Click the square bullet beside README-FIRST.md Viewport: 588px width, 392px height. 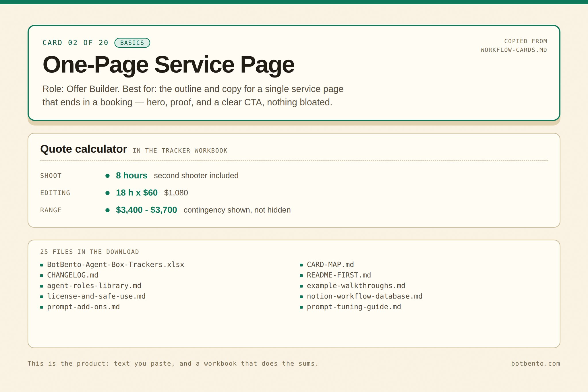(x=301, y=275)
